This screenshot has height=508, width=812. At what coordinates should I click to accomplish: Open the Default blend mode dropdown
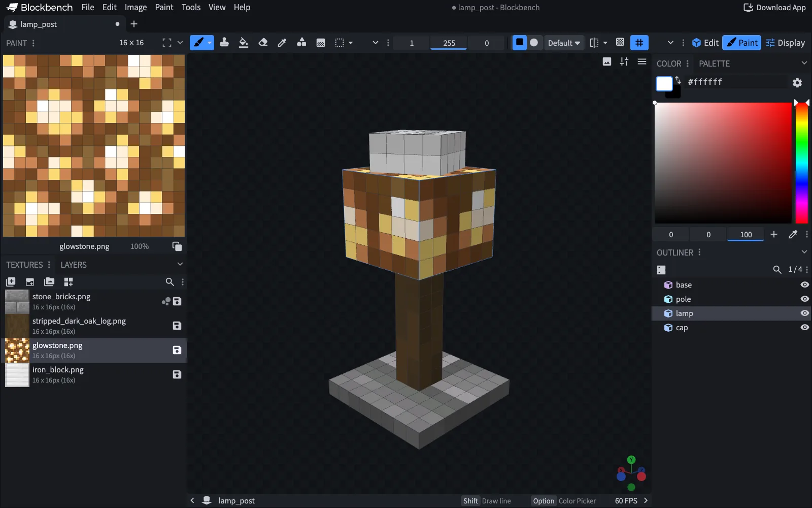(x=564, y=43)
